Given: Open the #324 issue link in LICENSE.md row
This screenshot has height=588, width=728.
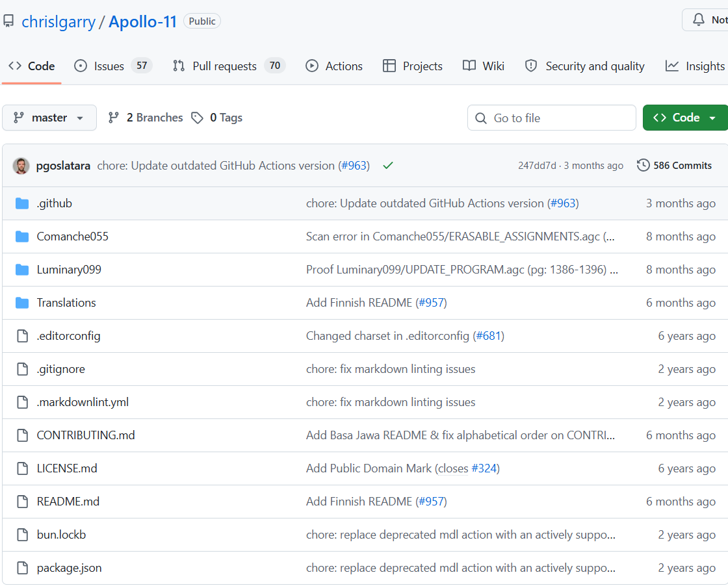Looking at the screenshot, I should pos(484,468).
